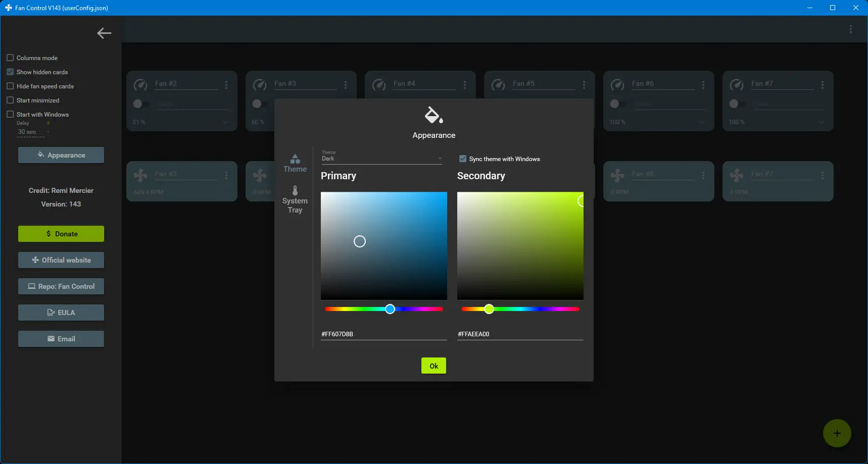868x464 pixels.
Task: Click the Secondary hue slider
Action: click(520, 309)
